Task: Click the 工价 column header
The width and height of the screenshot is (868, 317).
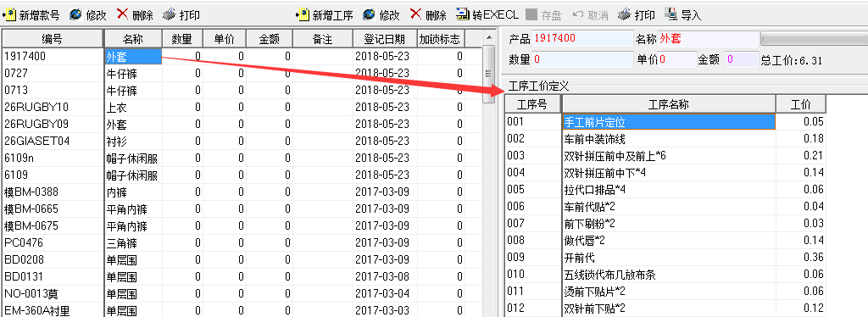Action: coord(800,104)
